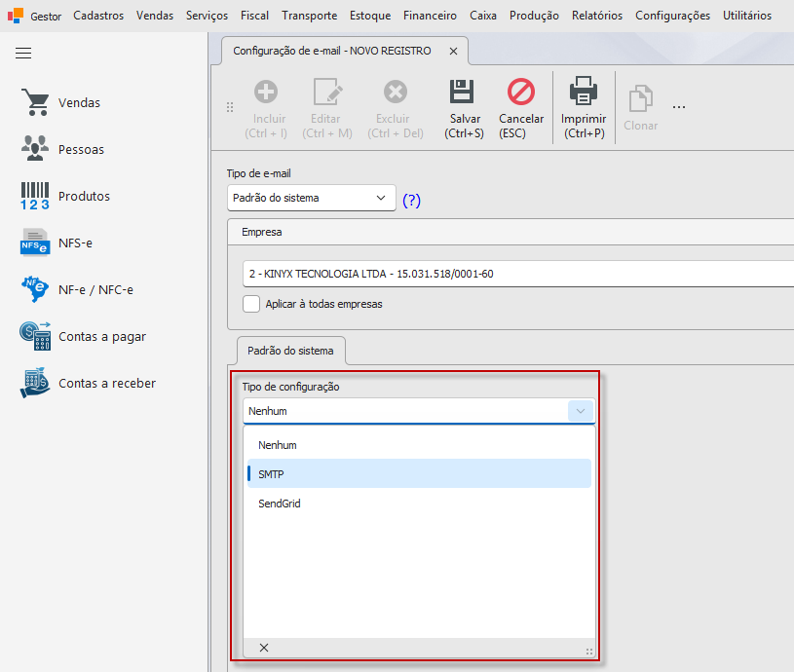
Task: Save the record with Salvar
Action: (464, 109)
